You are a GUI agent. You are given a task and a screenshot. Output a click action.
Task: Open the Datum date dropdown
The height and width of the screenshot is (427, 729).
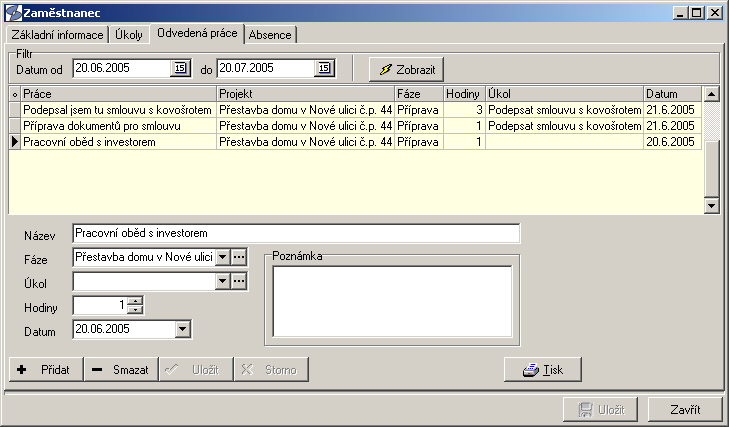pos(182,328)
